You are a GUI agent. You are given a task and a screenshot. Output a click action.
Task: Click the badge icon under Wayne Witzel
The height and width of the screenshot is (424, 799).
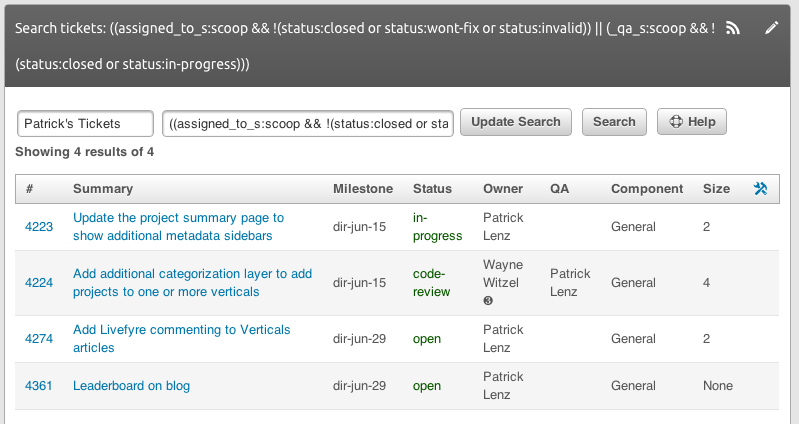click(487, 301)
